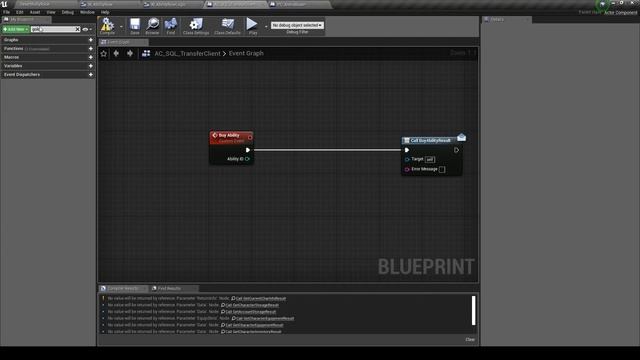
Task: Click the Add New button
Action: [x=16, y=29]
